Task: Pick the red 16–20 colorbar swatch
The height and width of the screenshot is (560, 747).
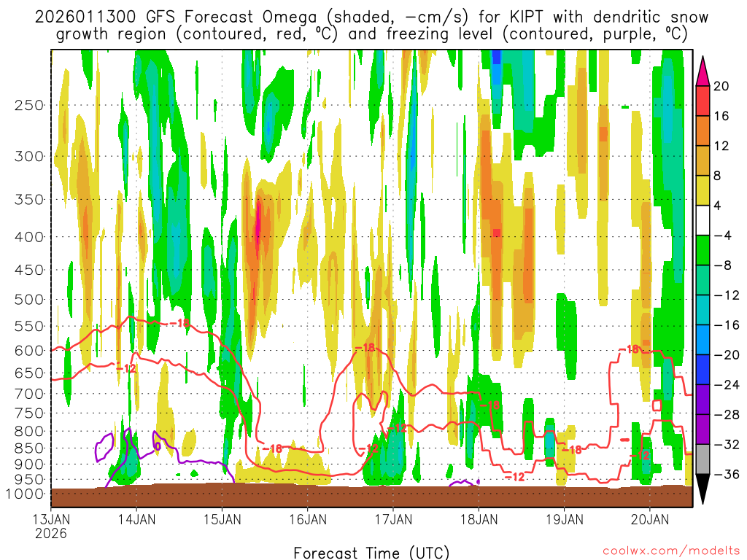Action: pos(703,101)
